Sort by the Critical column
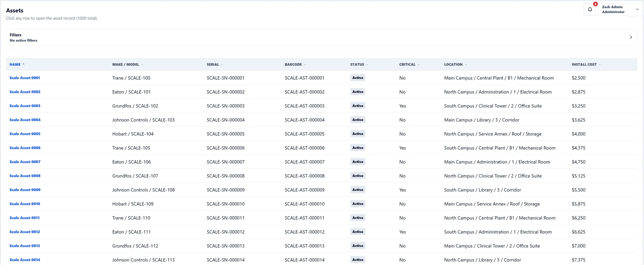The height and width of the screenshot is (265, 644). [409, 65]
